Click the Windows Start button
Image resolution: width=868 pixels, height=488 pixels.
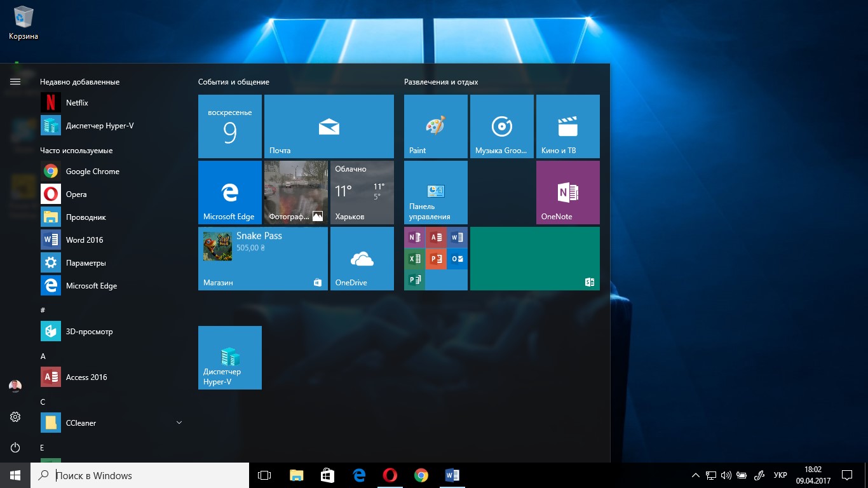(x=15, y=475)
